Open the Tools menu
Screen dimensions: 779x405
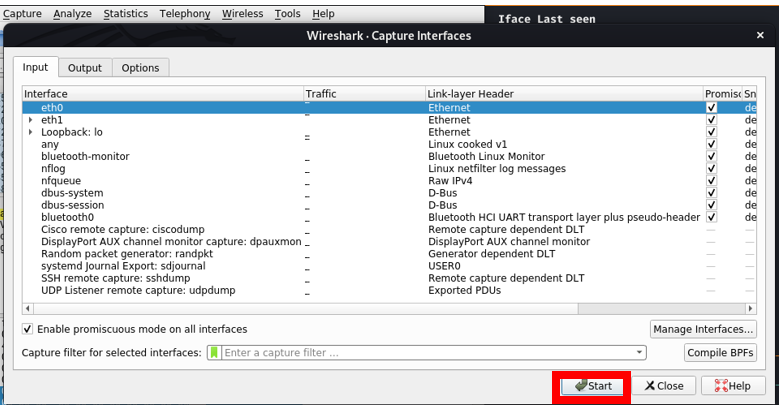tap(288, 14)
